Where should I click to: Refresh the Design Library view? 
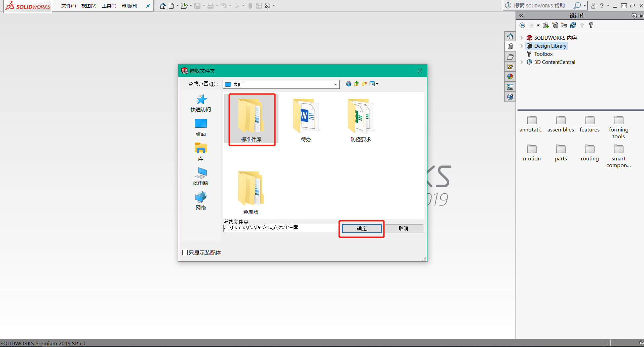(x=573, y=25)
